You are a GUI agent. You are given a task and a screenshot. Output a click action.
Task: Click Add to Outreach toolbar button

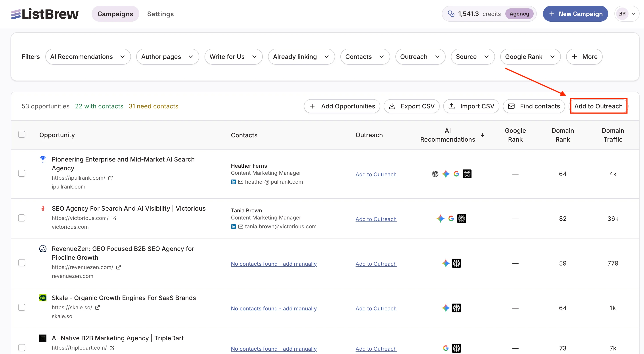pyautogui.click(x=598, y=106)
